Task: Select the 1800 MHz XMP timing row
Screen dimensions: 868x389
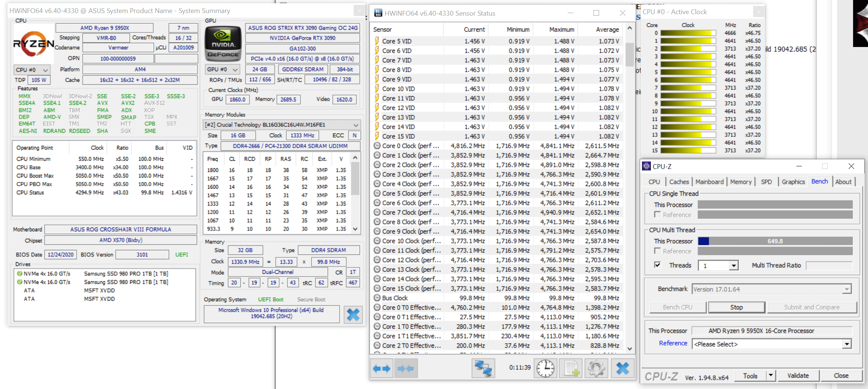Action: click(x=277, y=170)
